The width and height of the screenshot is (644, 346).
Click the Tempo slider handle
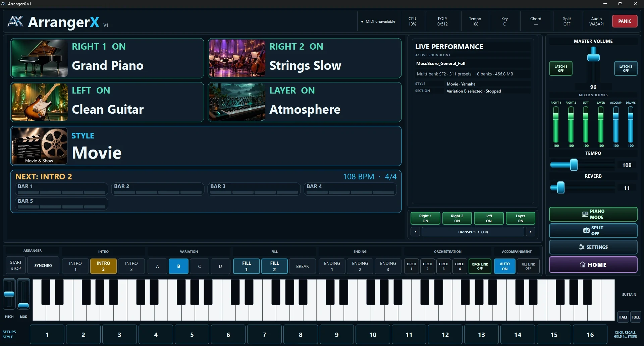574,165
